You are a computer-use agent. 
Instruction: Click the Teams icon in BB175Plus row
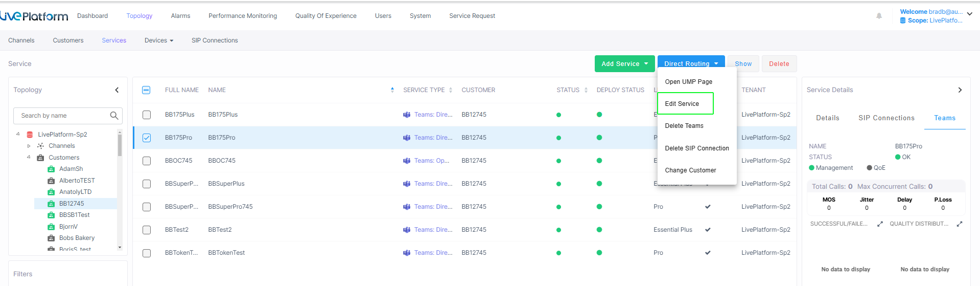(407, 115)
